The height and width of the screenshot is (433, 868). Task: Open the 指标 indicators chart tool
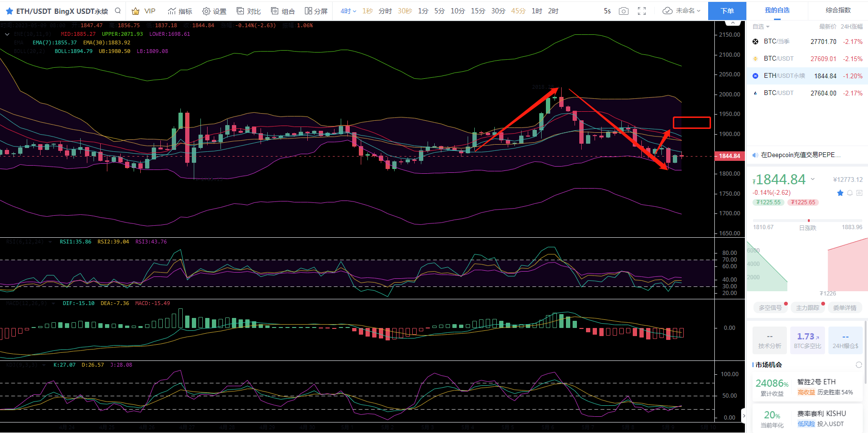coord(180,11)
